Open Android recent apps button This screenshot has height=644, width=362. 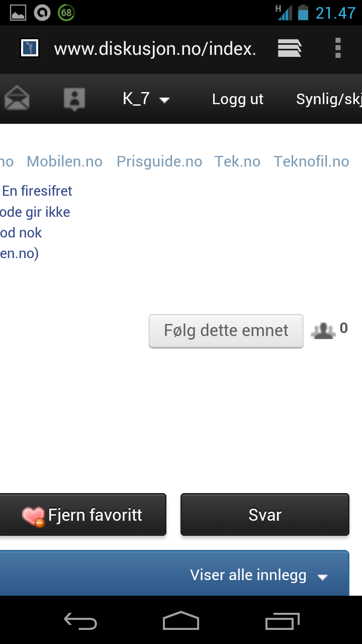[282, 621]
